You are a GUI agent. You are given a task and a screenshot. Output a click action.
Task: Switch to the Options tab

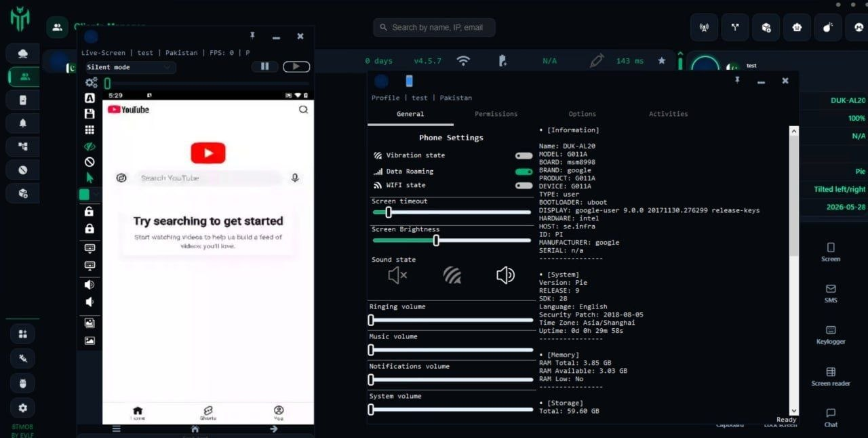[x=582, y=114]
